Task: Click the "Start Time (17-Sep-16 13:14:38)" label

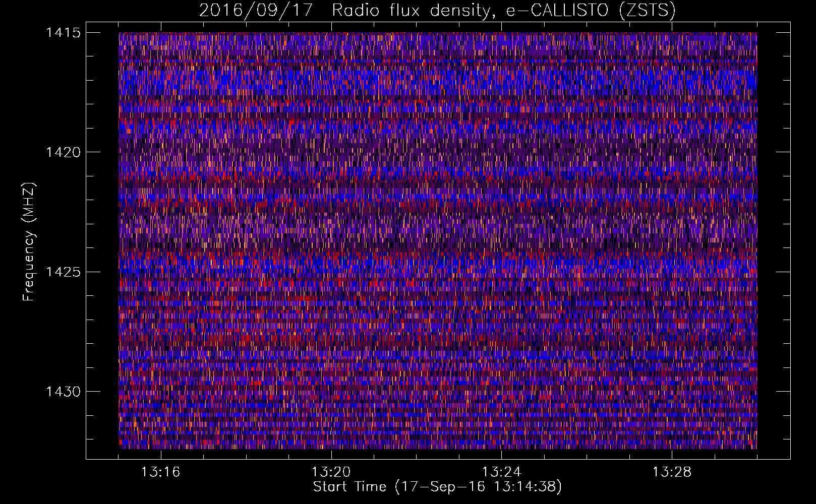Action: (437, 487)
